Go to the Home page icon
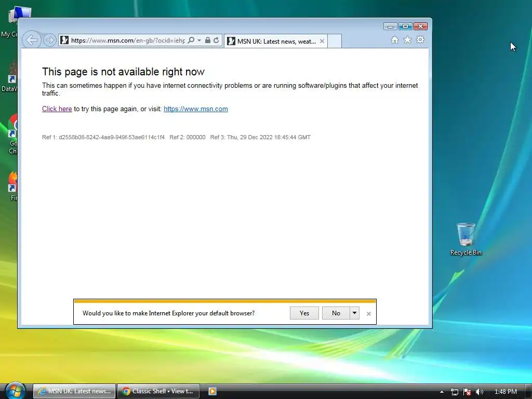This screenshot has height=399, width=532. pyautogui.click(x=395, y=40)
